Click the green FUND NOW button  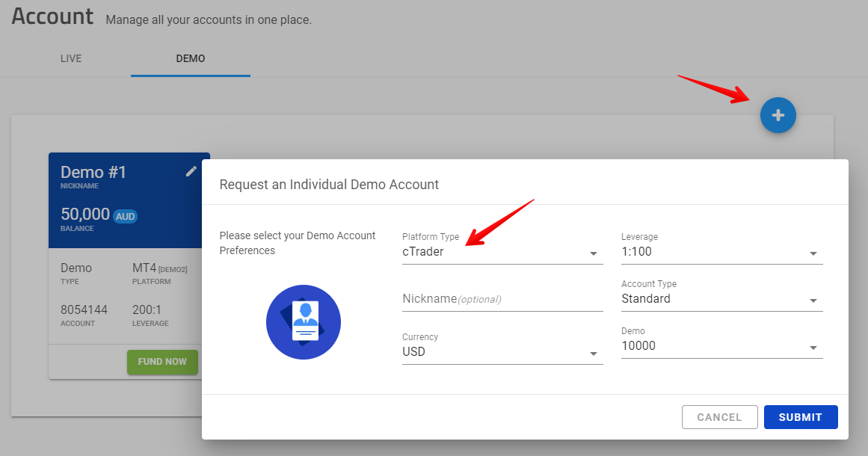coord(162,362)
